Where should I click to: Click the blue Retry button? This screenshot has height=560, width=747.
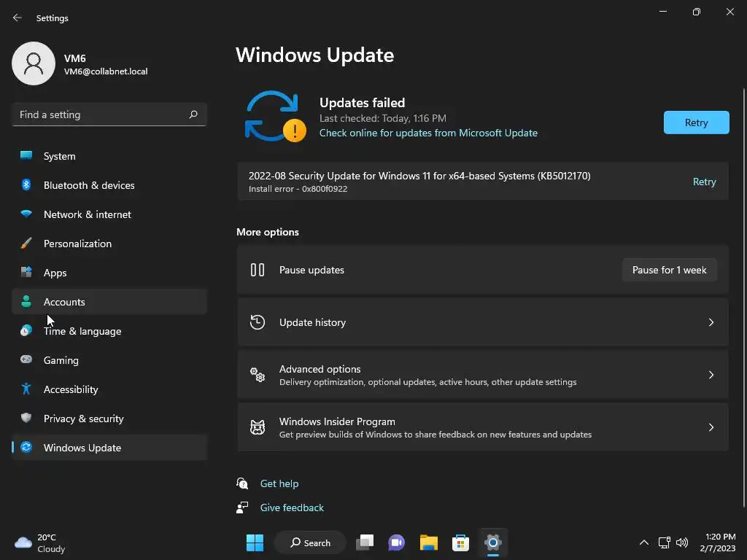coord(696,122)
